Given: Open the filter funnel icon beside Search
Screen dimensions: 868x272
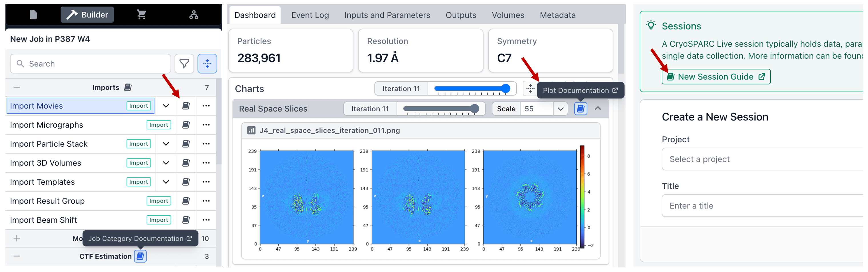Looking at the screenshot, I should click(184, 64).
